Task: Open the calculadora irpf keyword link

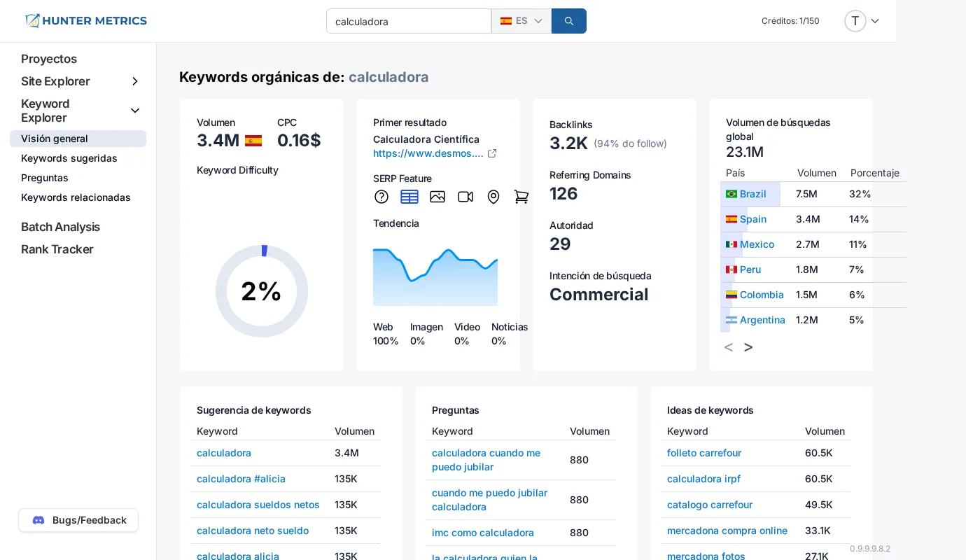Action: [x=703, y=479]
